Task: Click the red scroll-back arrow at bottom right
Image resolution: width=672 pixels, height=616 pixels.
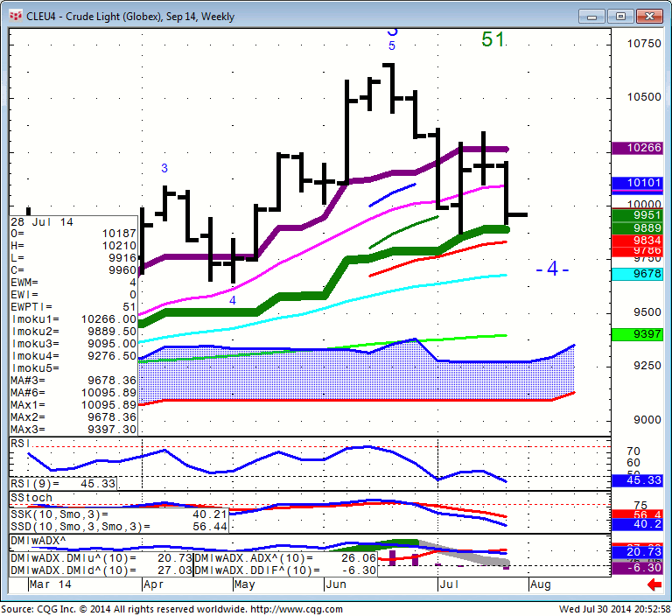Action: tap(654, 584)
